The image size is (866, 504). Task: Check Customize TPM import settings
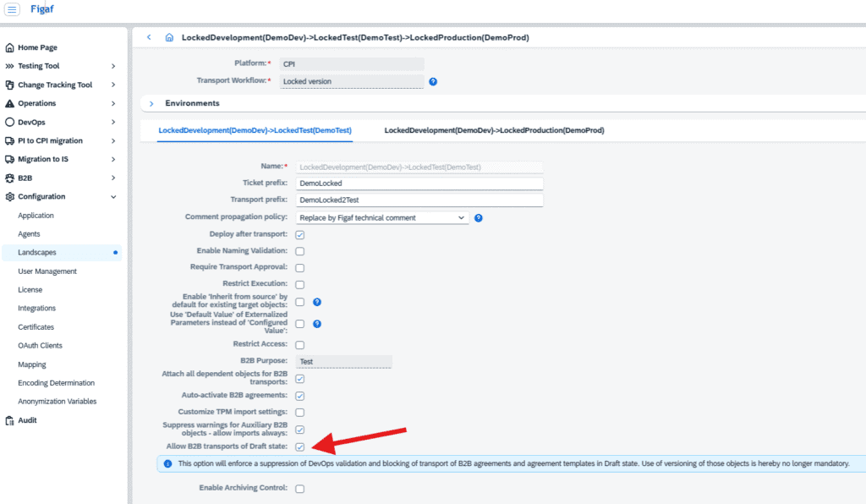pos(300,413)
